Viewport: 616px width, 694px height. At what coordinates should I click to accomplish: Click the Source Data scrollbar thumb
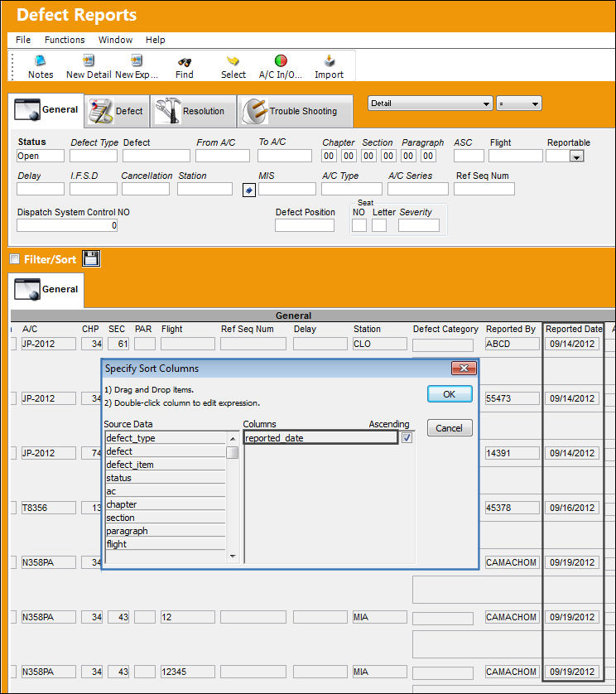point(233,453)
